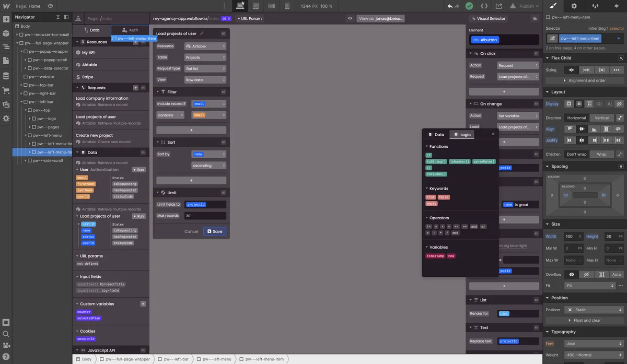Click the redo arrow

pos(458,6)
